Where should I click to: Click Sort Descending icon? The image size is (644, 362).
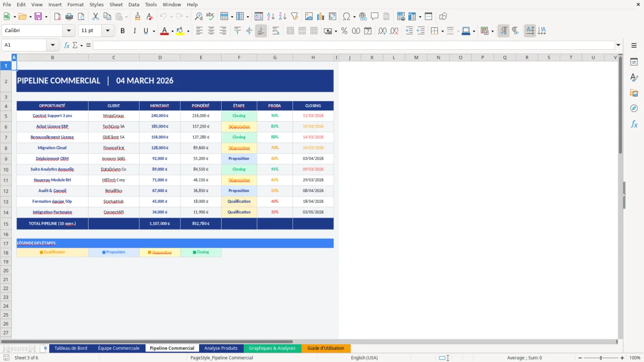283,17
